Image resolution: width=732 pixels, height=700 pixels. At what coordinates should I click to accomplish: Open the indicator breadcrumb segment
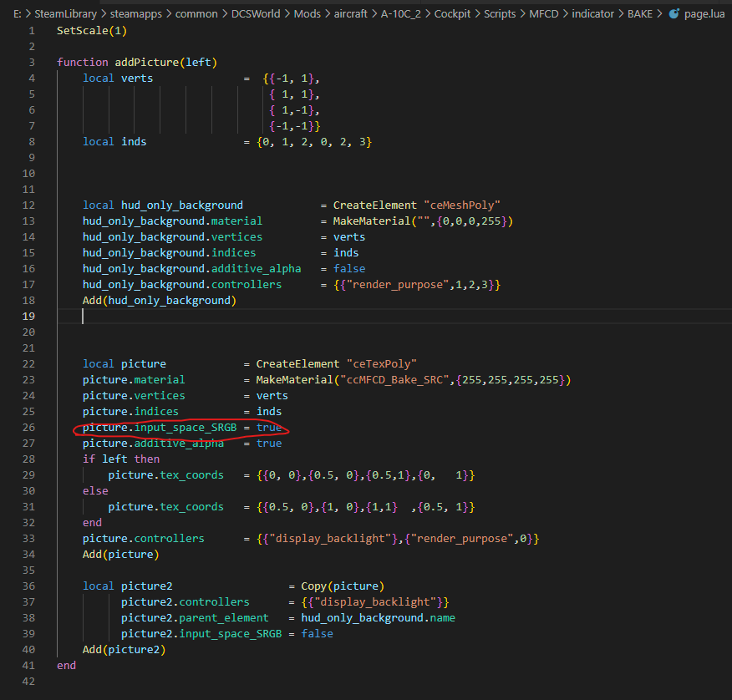pos(592,14)
